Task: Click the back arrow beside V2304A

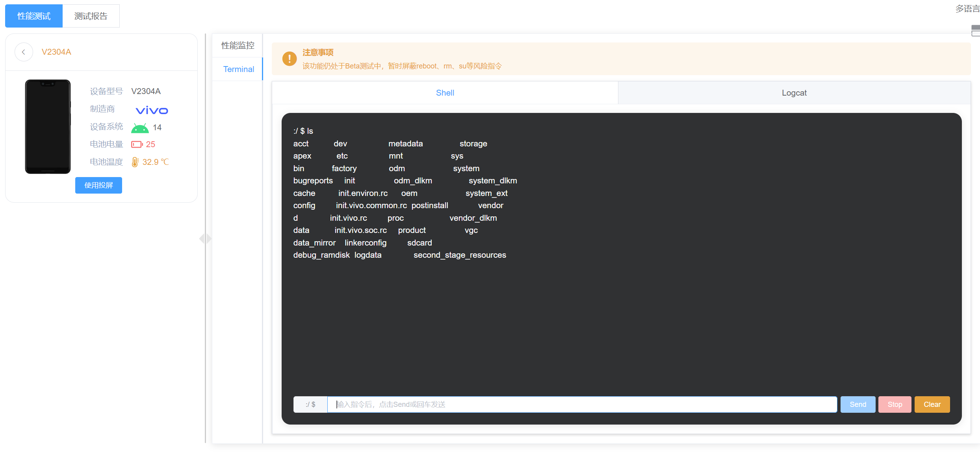Action: 24,52
